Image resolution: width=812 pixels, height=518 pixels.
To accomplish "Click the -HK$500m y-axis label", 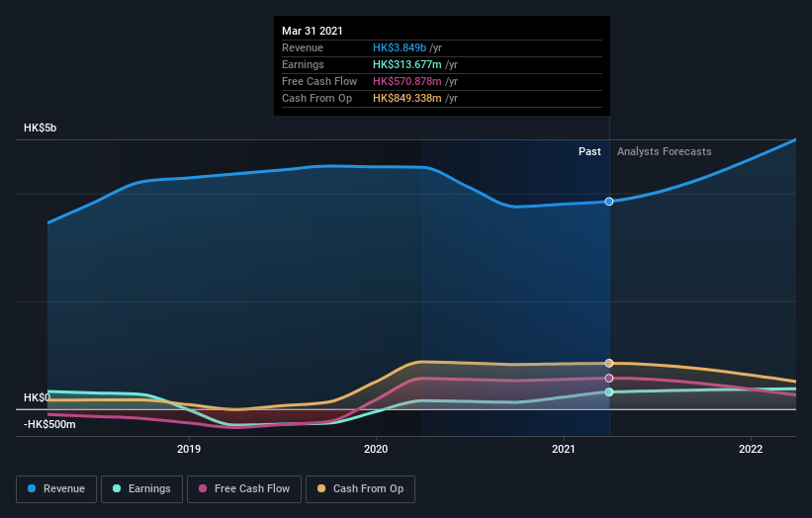I will coord(49,424).
